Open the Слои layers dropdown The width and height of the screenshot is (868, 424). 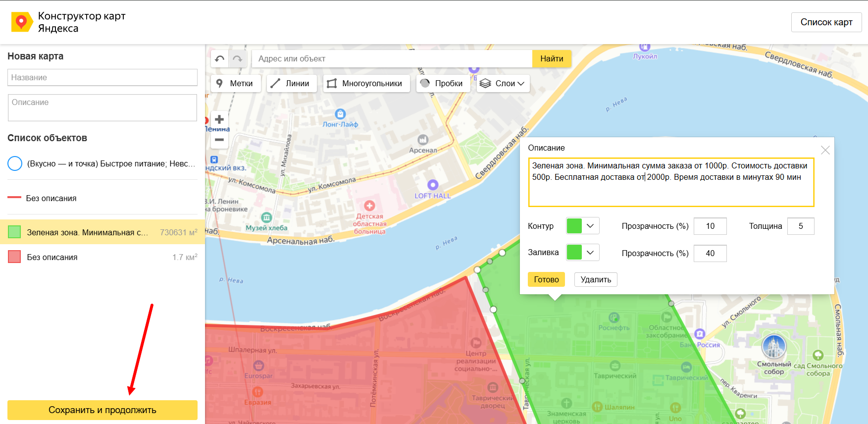click(x=503, y=83)
